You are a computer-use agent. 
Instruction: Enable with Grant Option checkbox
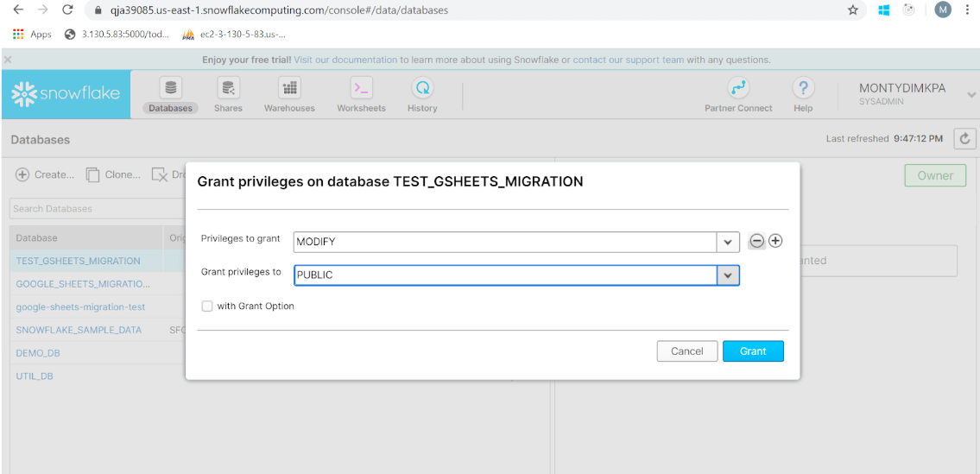[x=207, y=307]
